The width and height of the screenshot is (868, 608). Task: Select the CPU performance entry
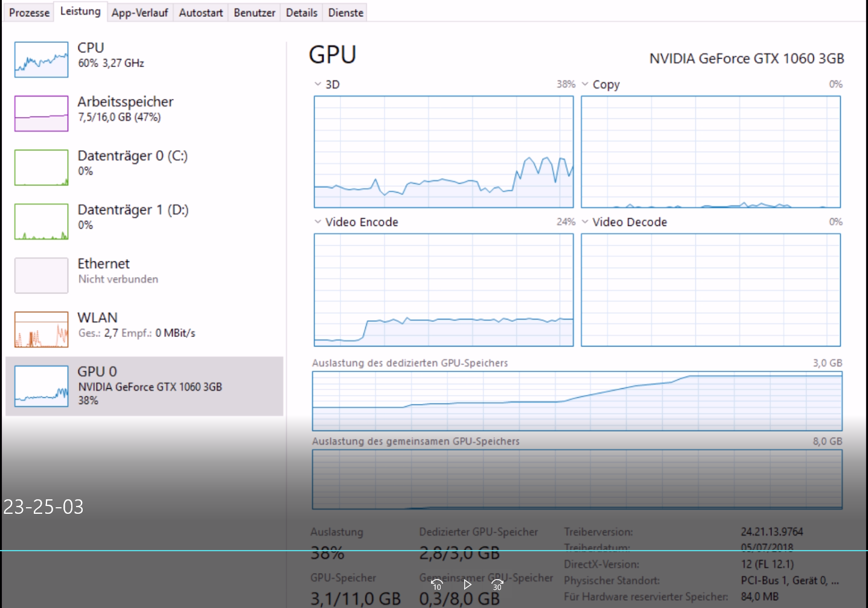[x=144, y=59]
